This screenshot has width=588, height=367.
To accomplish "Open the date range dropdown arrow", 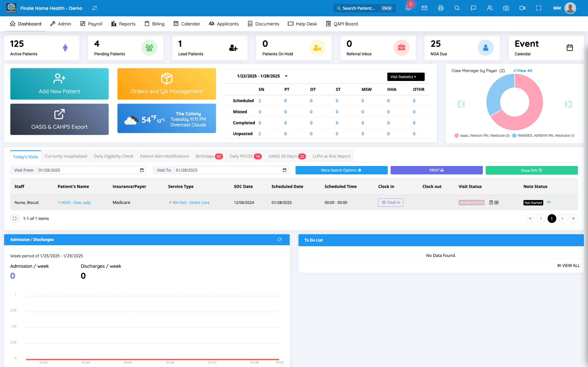I will [286, 76].
